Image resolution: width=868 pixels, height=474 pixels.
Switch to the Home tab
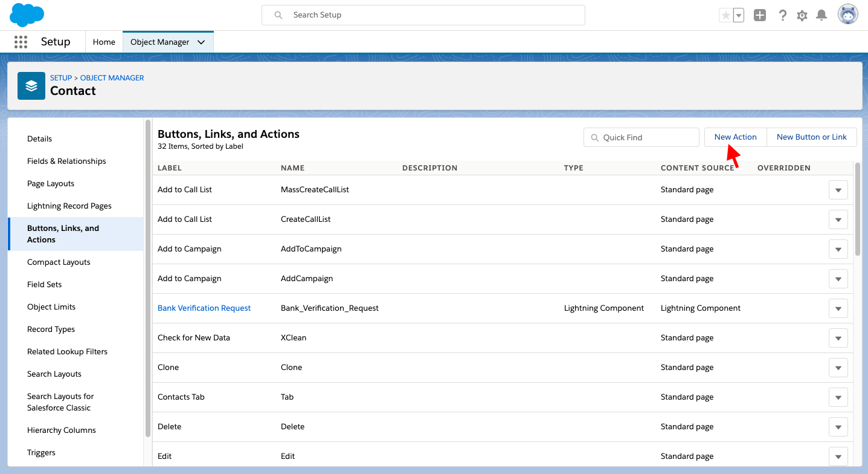(x=104, y=42)
